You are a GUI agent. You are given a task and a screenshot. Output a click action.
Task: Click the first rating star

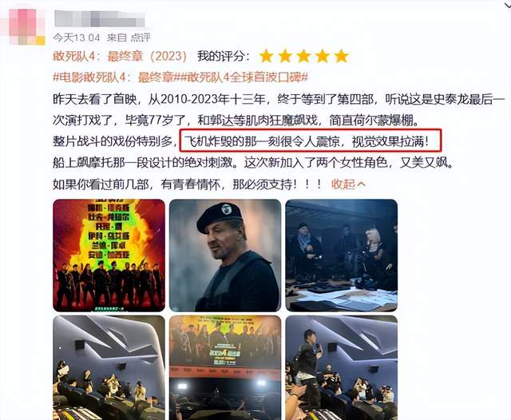point(266,56)
